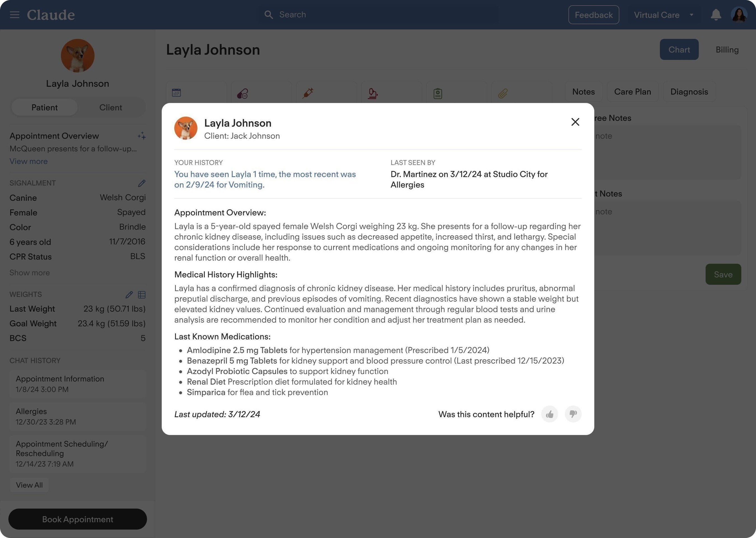Image resolution: width=756 pixels, height=538 pixels.
Task: Switch to the Patient toggle
Action: click(x=44, y=107)
